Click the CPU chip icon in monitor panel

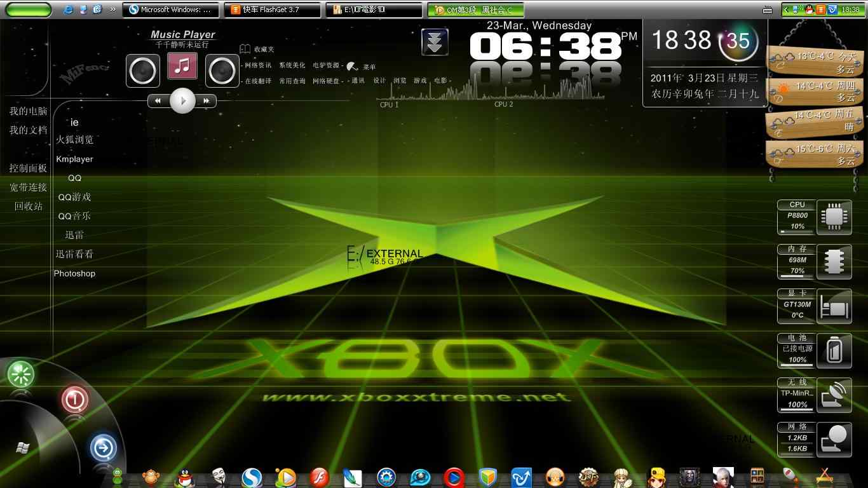pos(834,217)
